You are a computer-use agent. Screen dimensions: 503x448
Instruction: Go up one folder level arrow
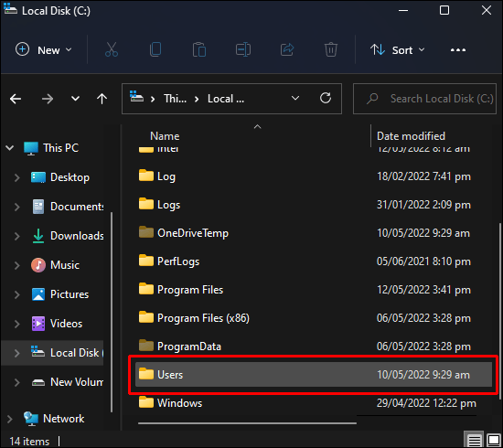pos(102,99)
